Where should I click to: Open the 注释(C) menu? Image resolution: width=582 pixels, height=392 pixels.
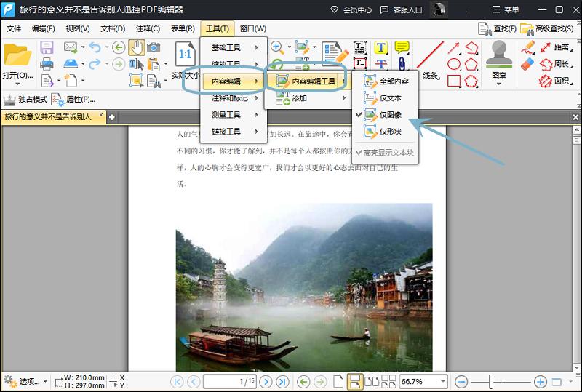click(148, 28)
